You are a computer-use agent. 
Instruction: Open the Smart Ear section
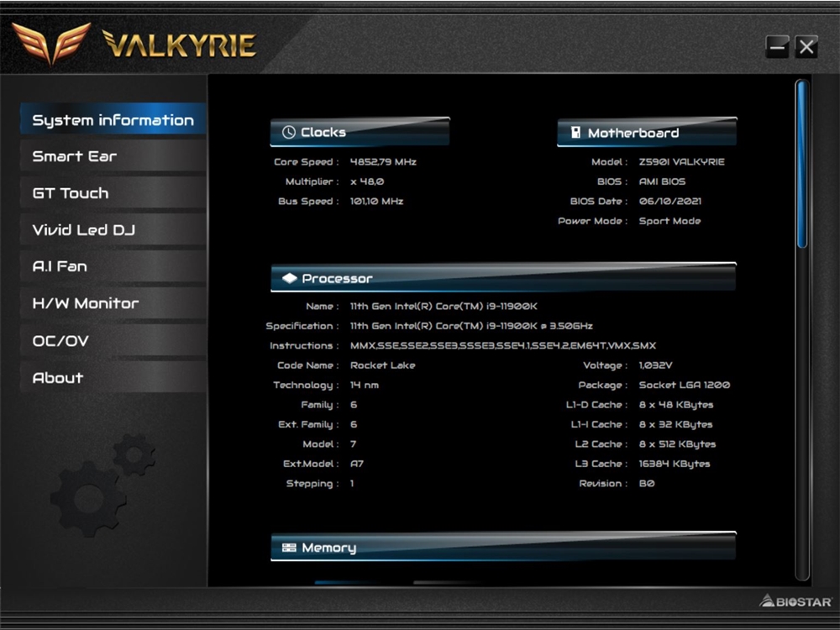pos(113,156)
